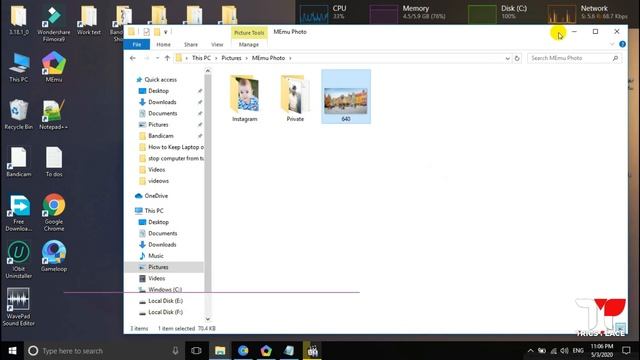
Task: Open the File ribbon tab
Action: click(x=137, y=44)
